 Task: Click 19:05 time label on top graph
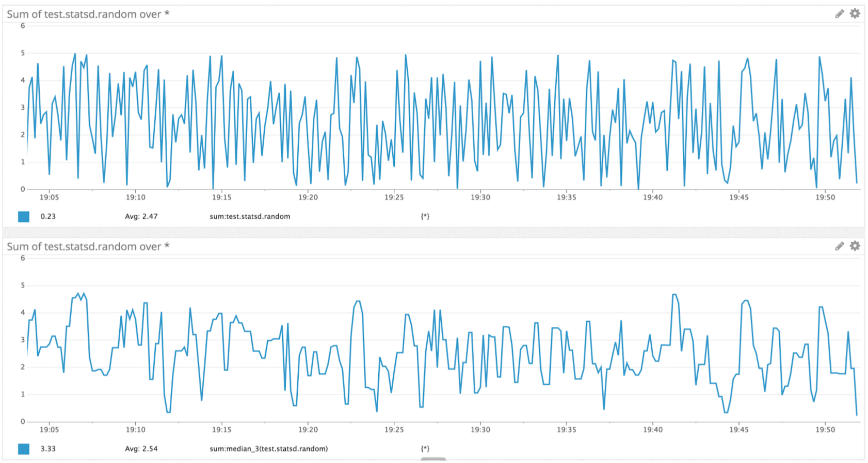[50, 197]
